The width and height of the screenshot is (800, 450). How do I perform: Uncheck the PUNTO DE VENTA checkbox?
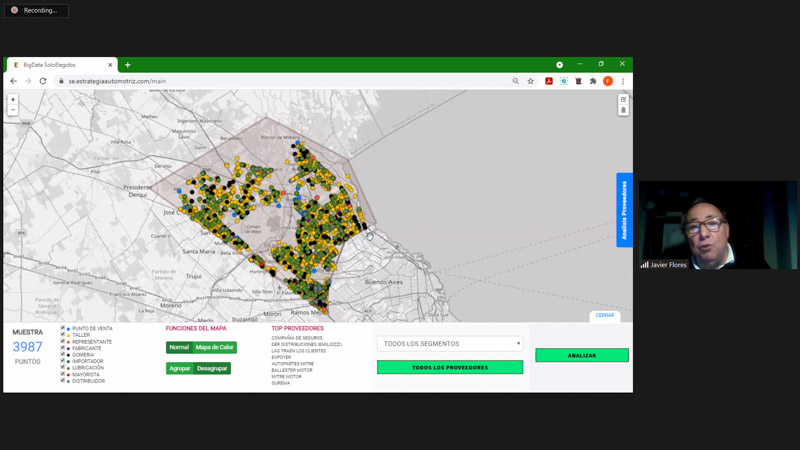(x=62, y=328)
